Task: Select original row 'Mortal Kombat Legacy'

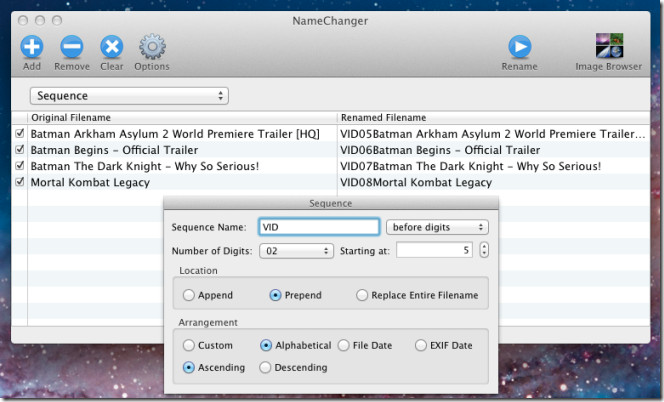Action: pos(90,183)
